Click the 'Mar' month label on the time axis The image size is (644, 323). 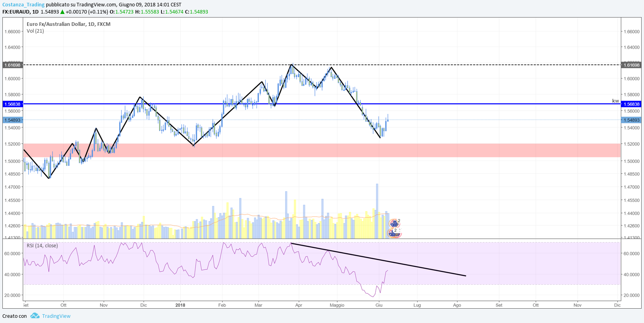258,305
